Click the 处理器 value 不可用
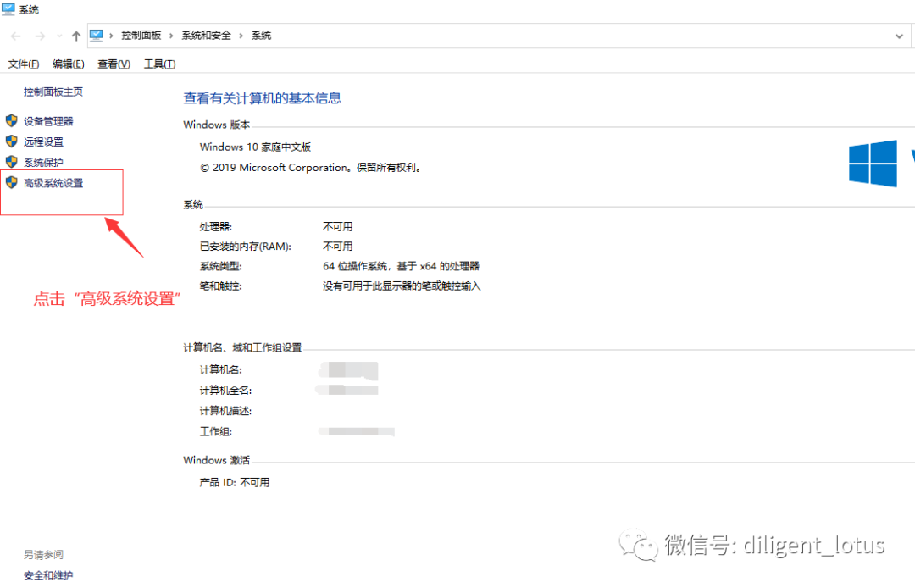915x588 pixels. 338,226
